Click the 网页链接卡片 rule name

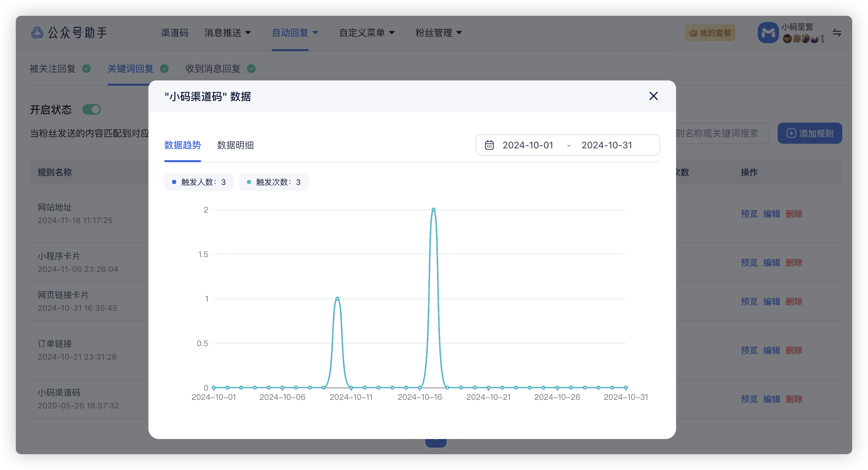63,295
